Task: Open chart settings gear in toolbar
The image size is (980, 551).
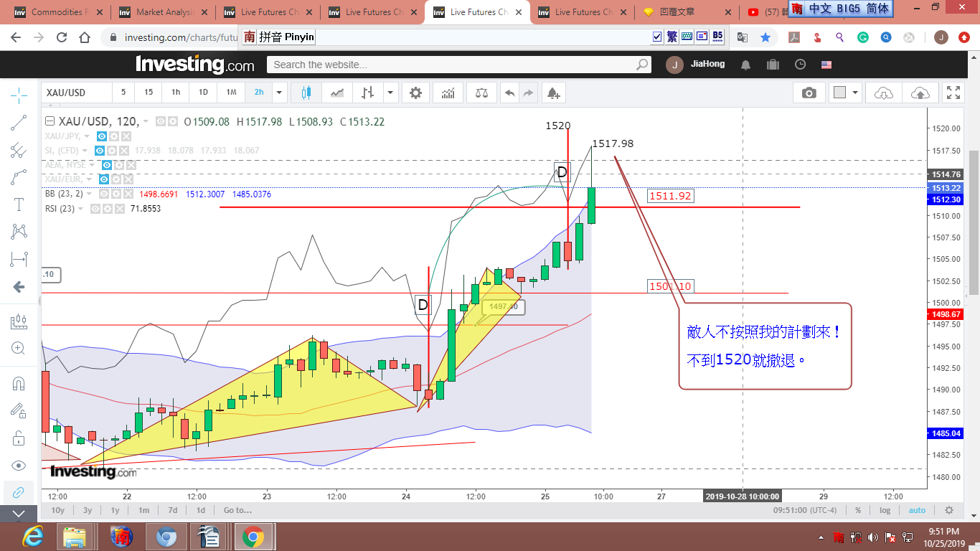Action: [415, 93]
